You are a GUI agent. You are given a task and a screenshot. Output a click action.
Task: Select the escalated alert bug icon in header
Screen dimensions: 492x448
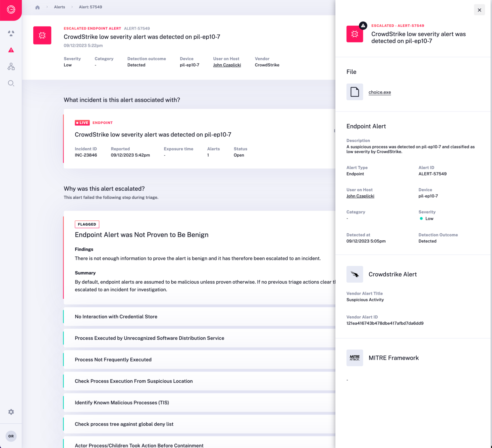coord(42,35)
